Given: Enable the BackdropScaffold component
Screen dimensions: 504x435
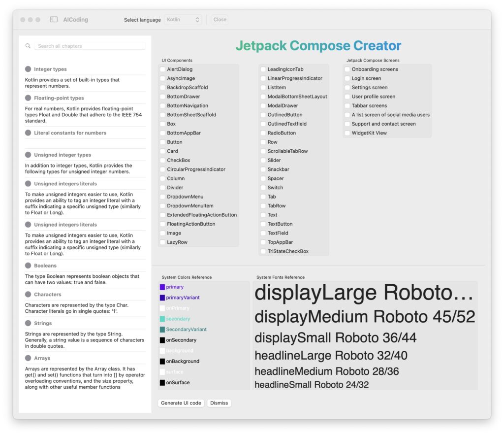Looking at the screenshot, I should tap(162, 87).
